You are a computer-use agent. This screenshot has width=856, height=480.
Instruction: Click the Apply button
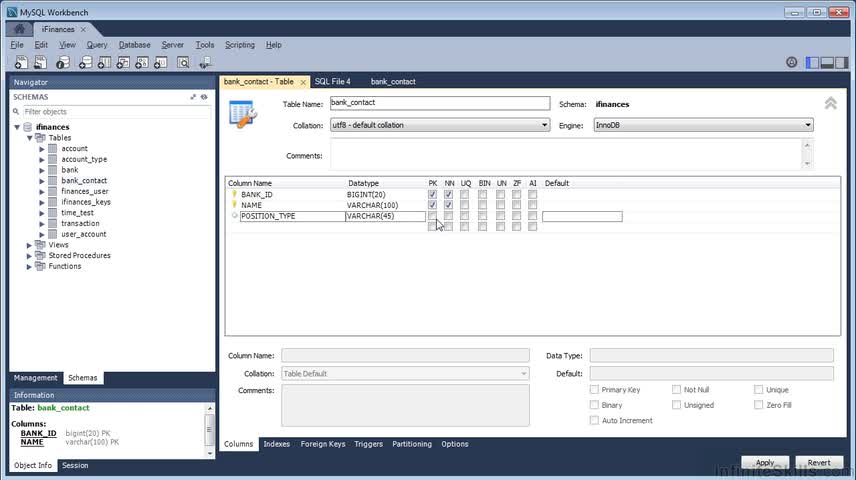tap(765, 463)
